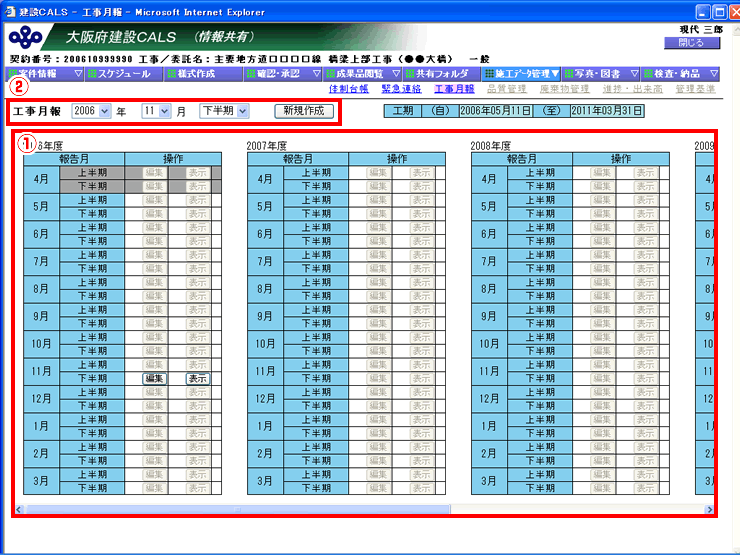740x555 pixels.
Task: Open the 写真・図書 menu
Action: (600, 74)
